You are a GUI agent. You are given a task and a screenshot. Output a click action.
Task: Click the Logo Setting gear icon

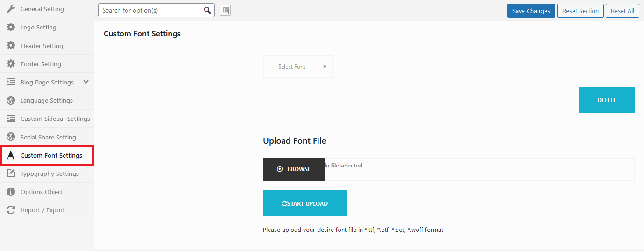point(11,27)
